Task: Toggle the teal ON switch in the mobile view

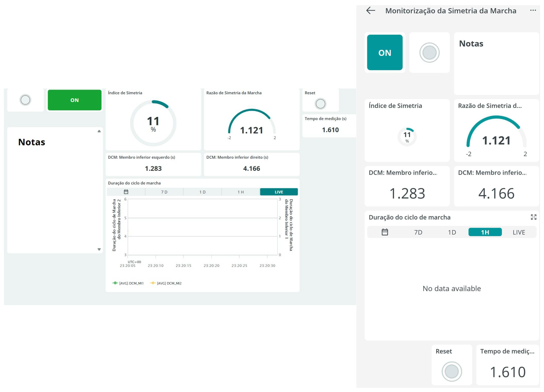Action: coord(385,52)
